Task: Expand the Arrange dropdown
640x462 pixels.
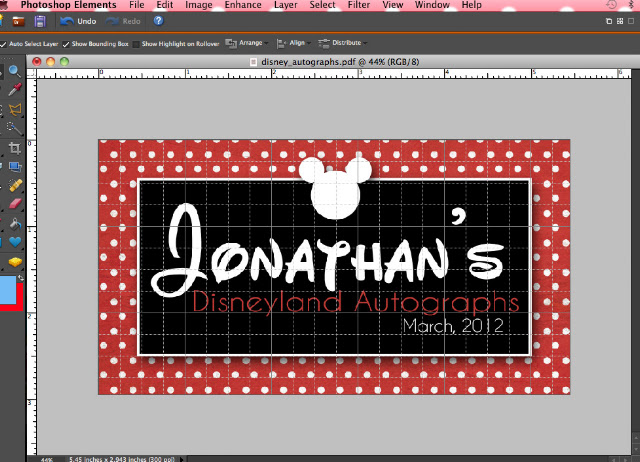Action: tap(247, 43)
